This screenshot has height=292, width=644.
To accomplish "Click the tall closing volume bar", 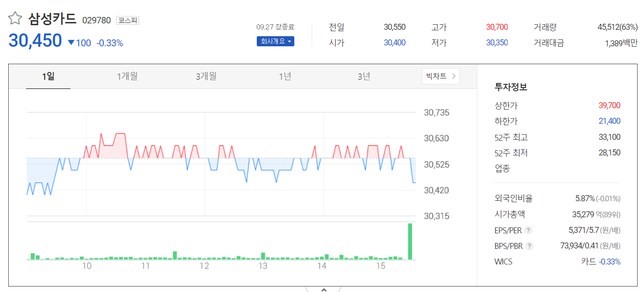I will click(x=410, y=242).
